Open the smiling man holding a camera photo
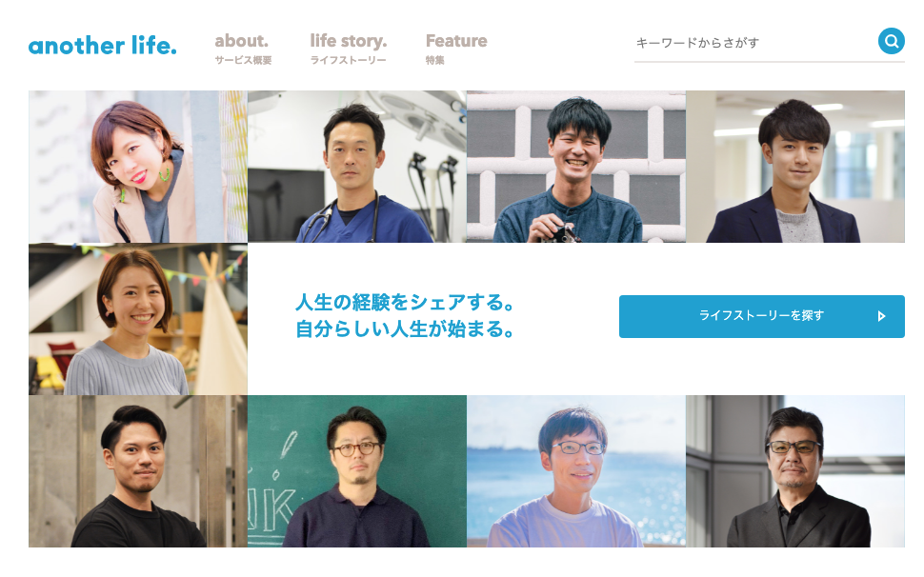924x577 pixels. 576,167
